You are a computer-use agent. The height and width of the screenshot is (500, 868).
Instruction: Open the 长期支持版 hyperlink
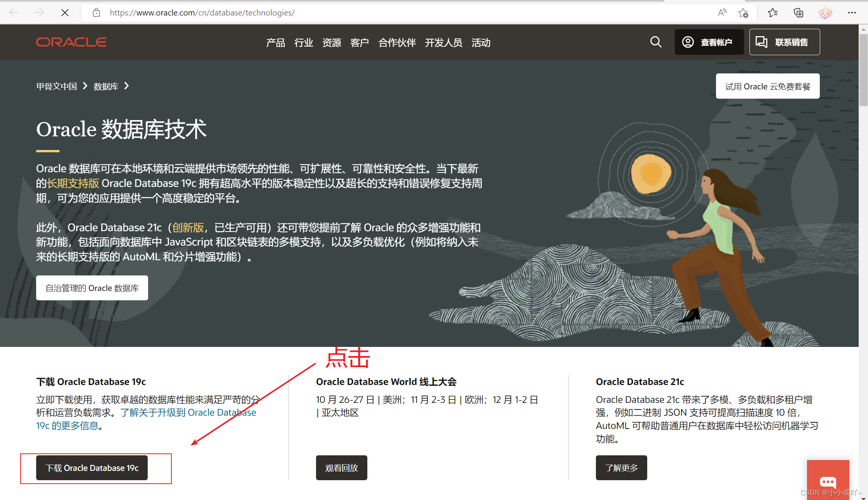tap(73, 183)
